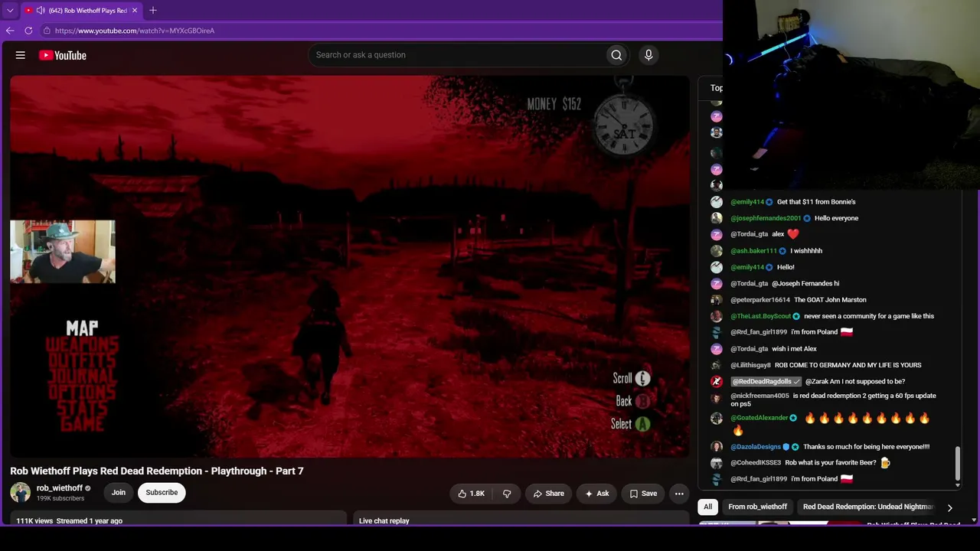Click @nickfreeman4005 chat author name
Image resolution: width=980 pixels, height=551 pixels.
pyautogui.click(x=759, y=396)
